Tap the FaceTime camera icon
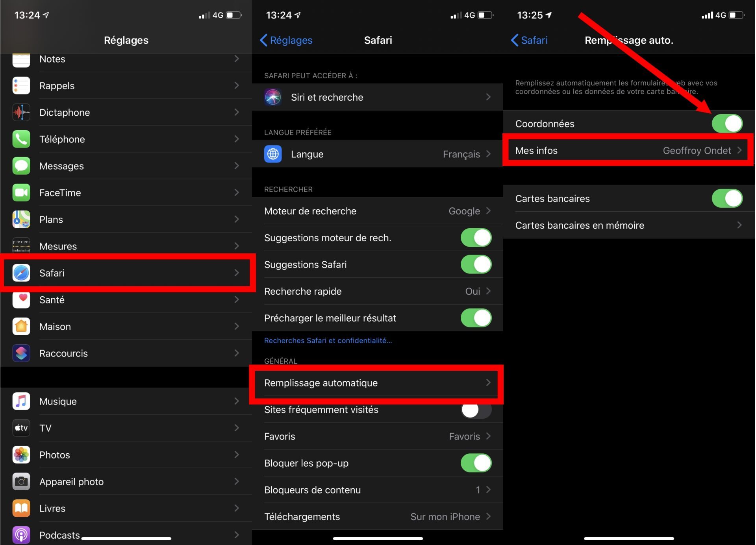The image size is (756, 545). pos(21,193)
